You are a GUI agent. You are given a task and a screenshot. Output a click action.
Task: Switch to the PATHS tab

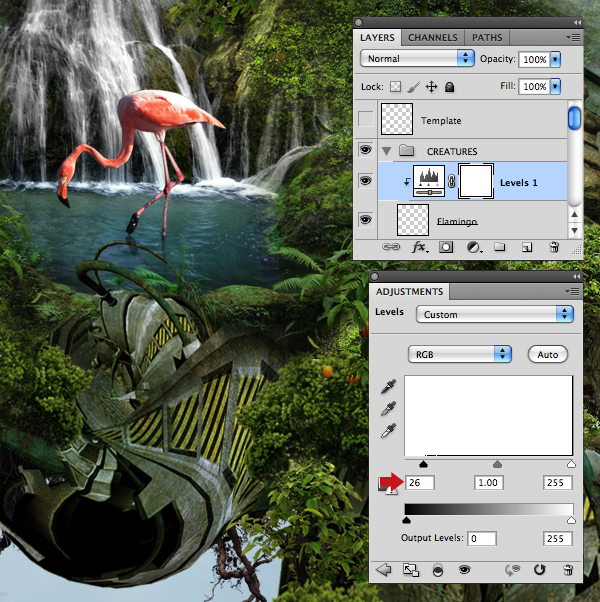pyautogui.click(x=487, y=38)
